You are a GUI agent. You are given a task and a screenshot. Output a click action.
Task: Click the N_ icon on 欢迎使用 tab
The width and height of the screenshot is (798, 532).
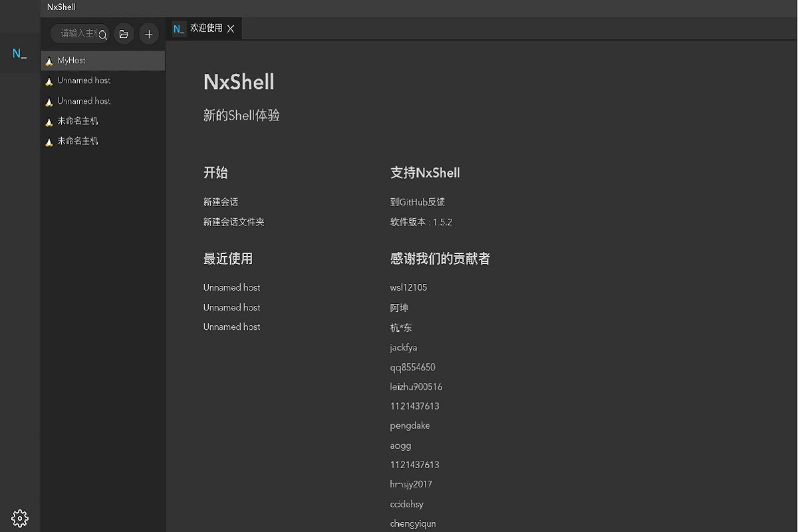coord(179,29)
